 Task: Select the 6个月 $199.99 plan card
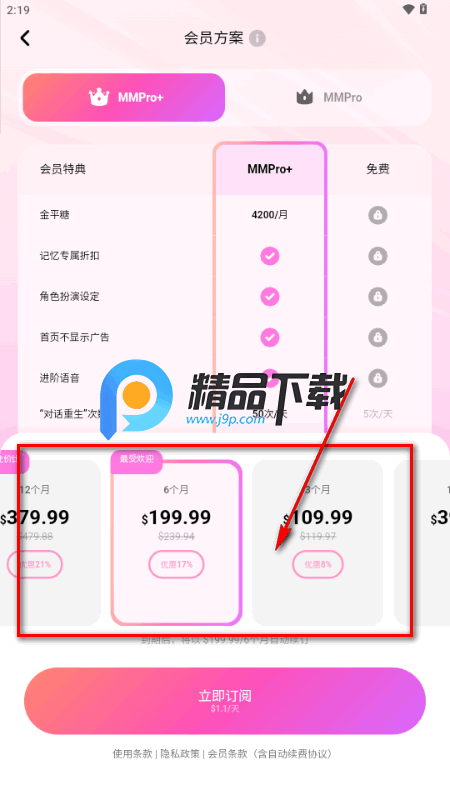(x=177, y=542)
